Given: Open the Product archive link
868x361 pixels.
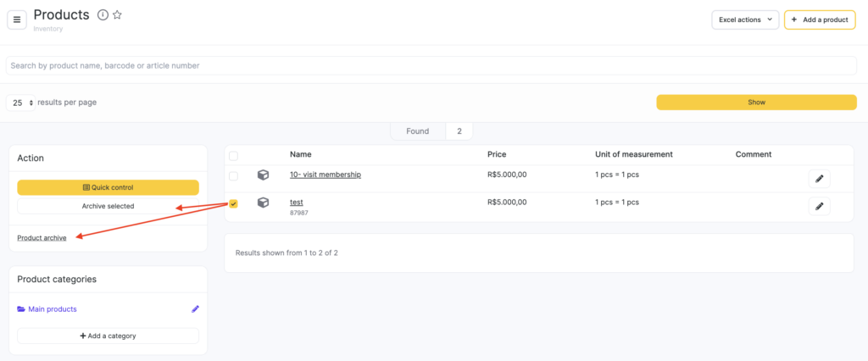Looking at the screenshot, I should 42,238.
